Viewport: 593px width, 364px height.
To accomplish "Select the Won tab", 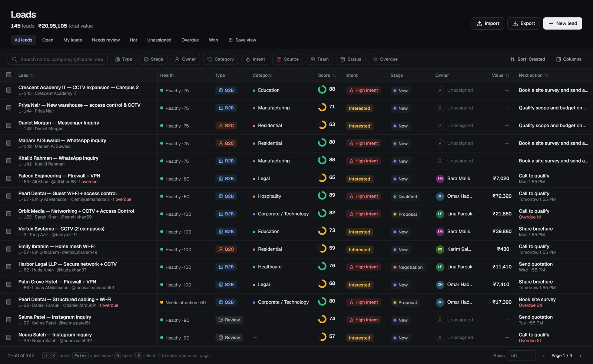I will click(x=213, y=40).
